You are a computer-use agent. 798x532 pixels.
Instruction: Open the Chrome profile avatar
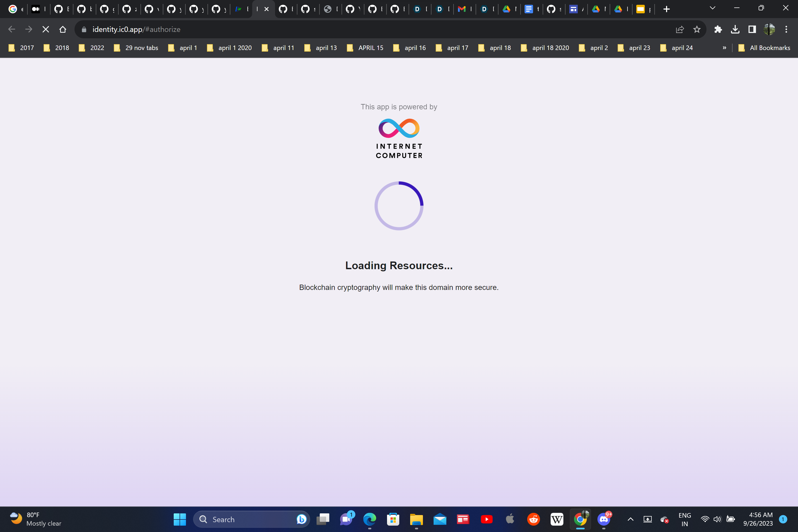click(769, 30)
